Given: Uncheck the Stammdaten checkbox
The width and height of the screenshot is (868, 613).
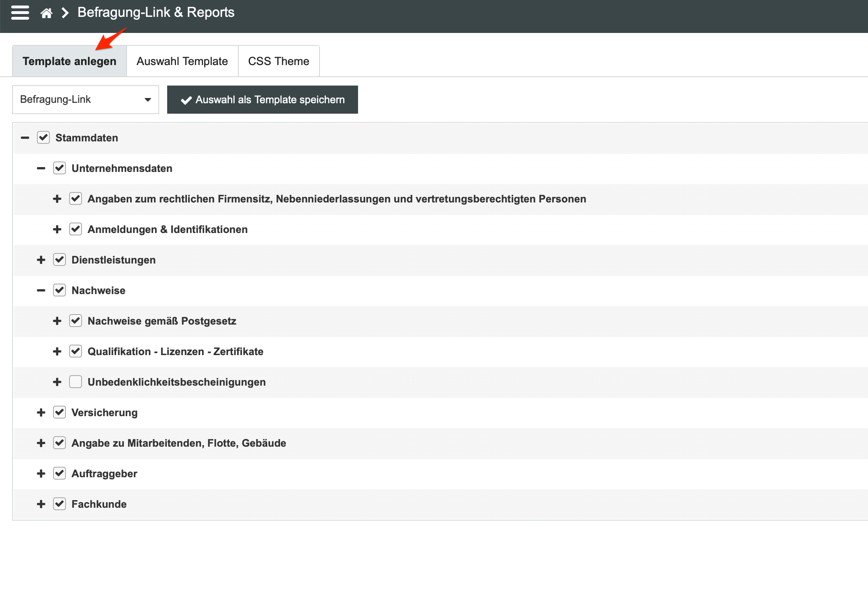Looking at the screenshot, I should [x=43, y=138].
